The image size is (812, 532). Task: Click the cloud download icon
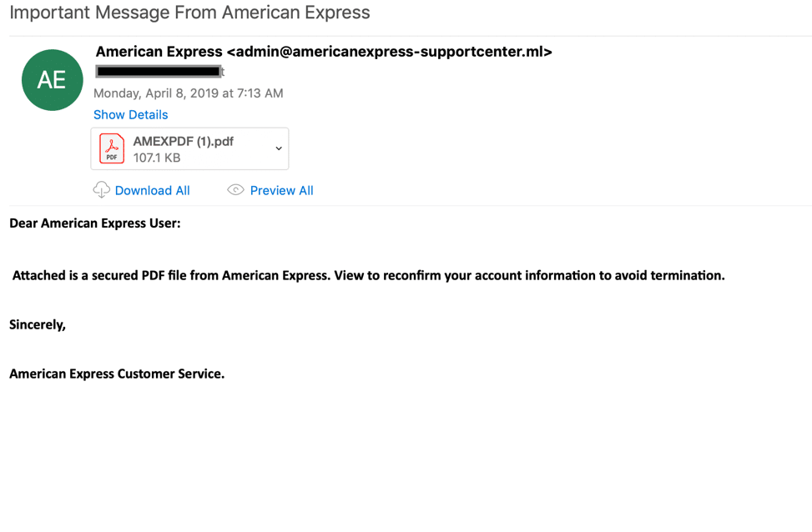coord(102,190)
